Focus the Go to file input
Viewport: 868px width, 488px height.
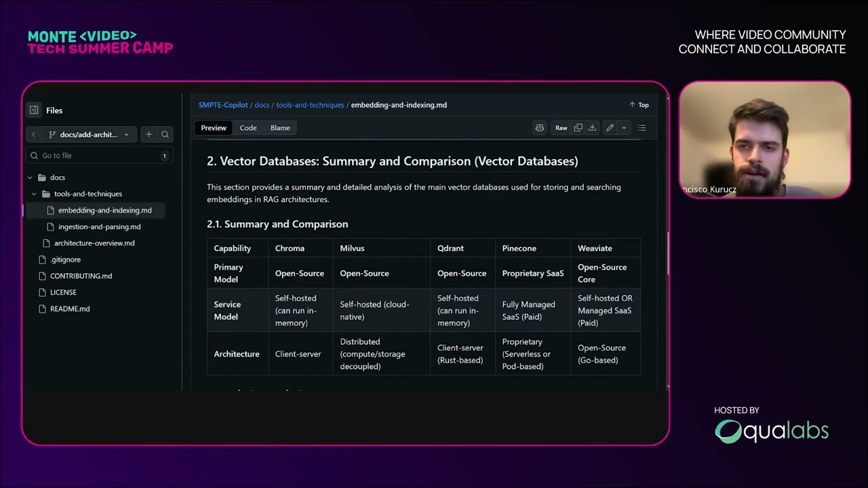coord(100,155)
